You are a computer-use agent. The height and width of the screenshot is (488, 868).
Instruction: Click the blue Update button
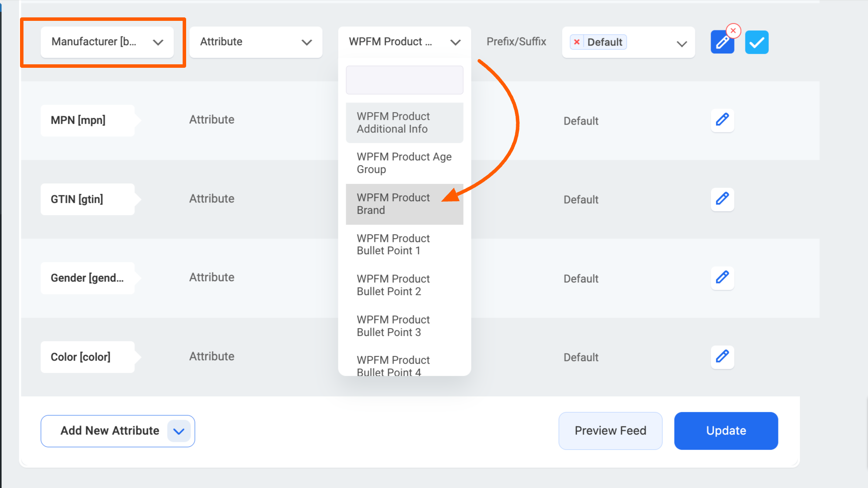(x=726, y=431)
